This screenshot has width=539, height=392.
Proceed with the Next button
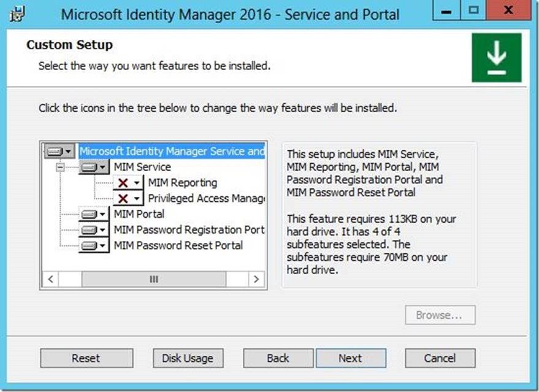click(x=351, y=358)
